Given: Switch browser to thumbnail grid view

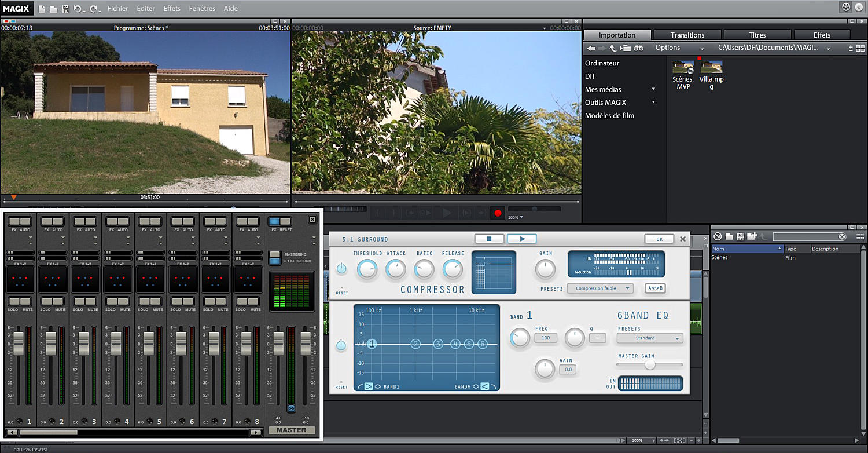Looking at the screenshot, I should [x=861, y=48].
